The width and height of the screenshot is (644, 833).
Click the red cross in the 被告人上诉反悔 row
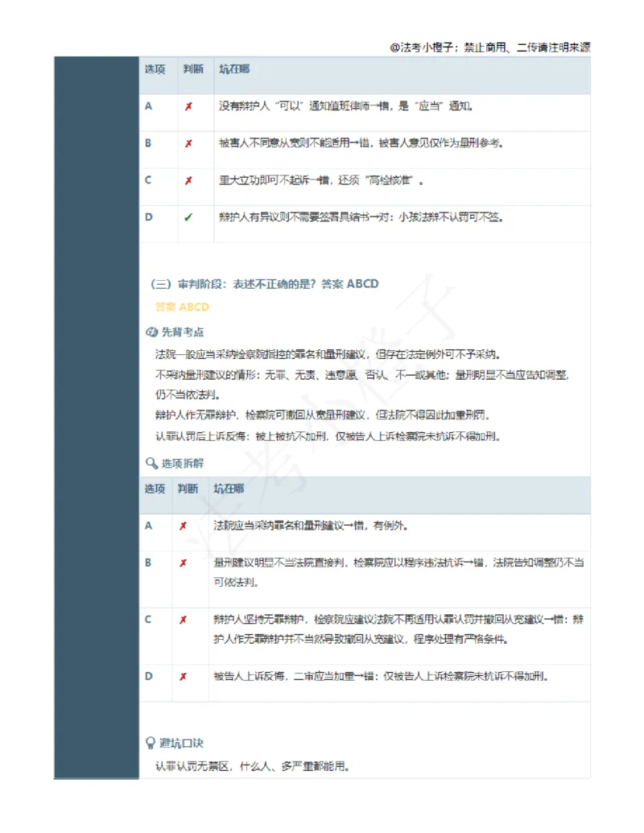pos(183,676)
